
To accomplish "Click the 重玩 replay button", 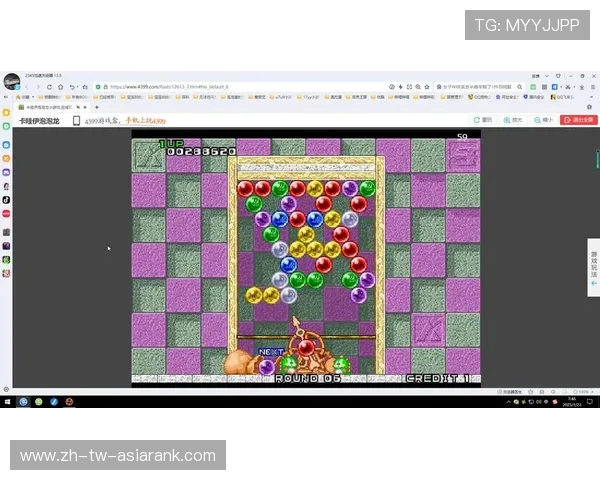I will click(486, 119).
